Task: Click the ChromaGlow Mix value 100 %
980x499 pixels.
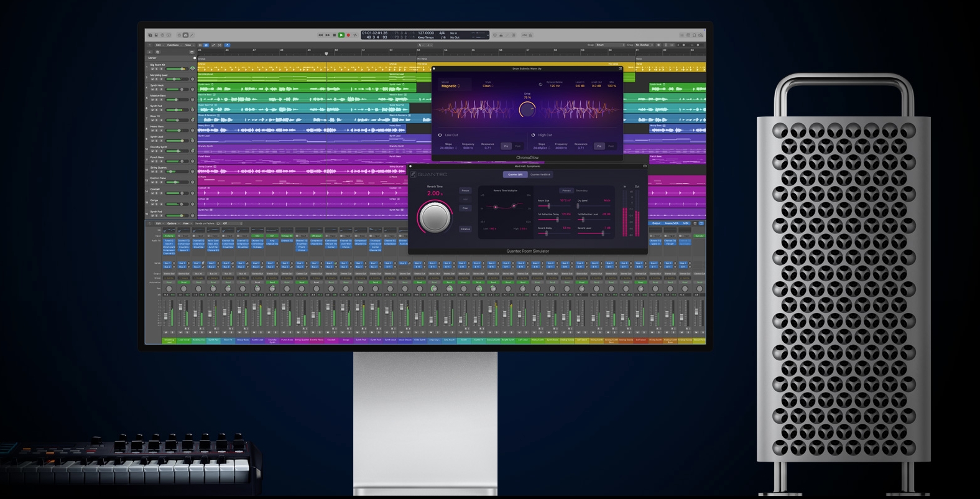Action: click(612, 86)
